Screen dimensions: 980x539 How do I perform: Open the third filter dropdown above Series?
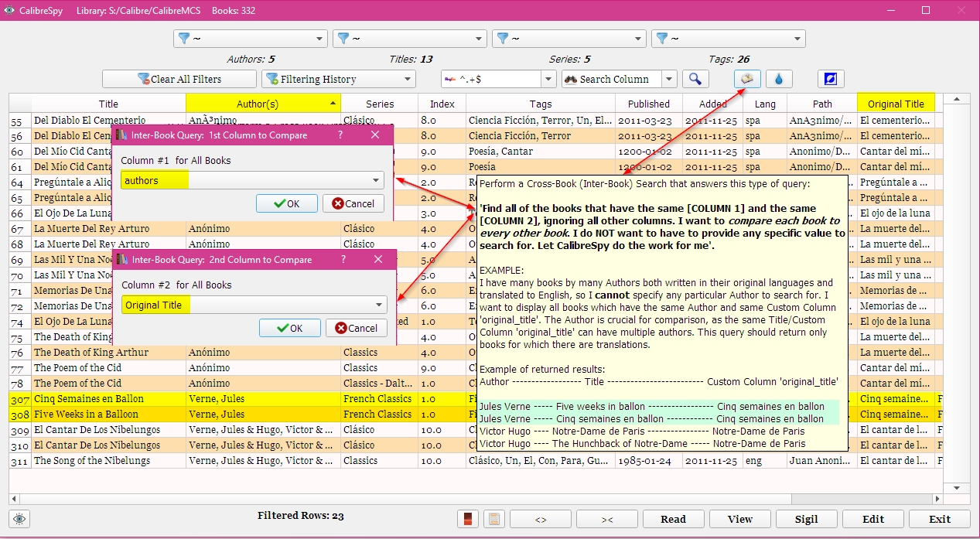569,39
